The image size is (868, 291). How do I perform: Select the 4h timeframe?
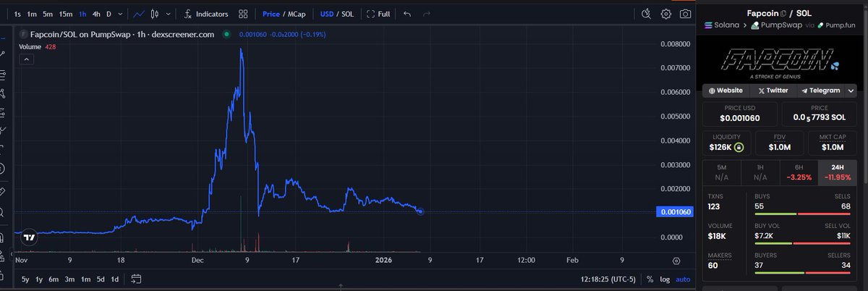click(96, 14)
